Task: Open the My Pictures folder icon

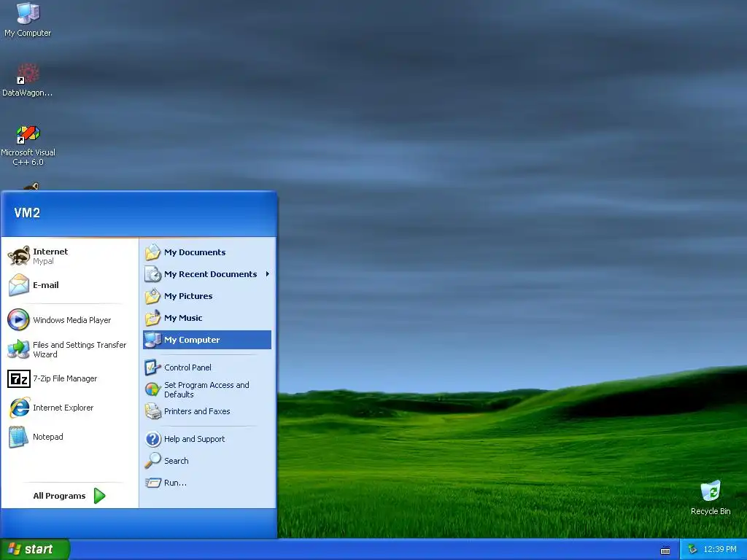Action: (x=153, y=296)
